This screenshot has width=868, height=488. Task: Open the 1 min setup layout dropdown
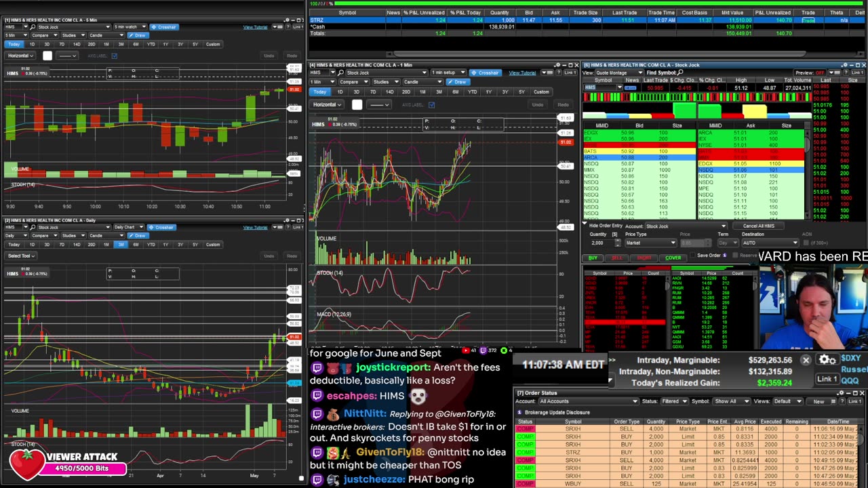pyautogui.click(x=448, y=73)
